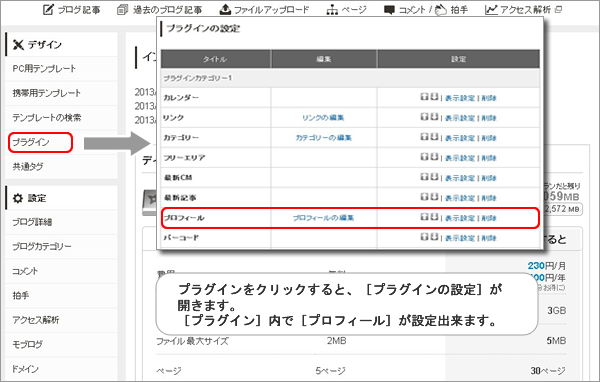Open 表示設定 for the プロフィール plugin
Viewport: 600px width, 382px height.
pyautogui.click(x=460, y=218)
